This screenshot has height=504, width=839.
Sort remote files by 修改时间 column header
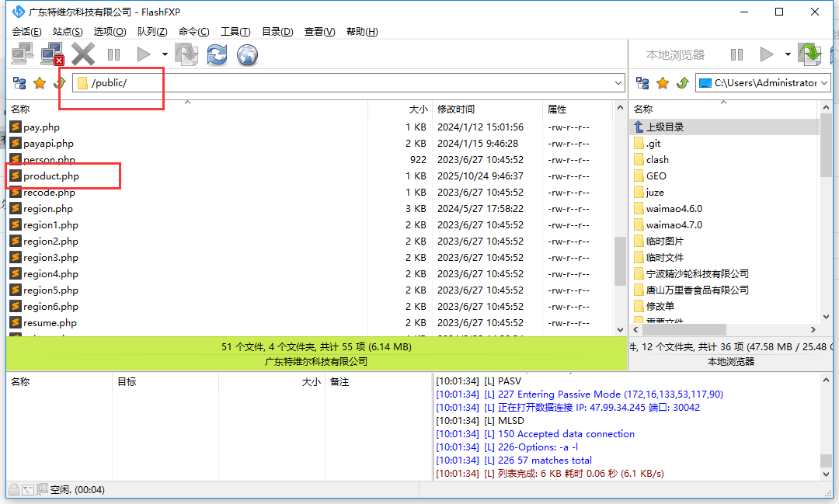456,109
